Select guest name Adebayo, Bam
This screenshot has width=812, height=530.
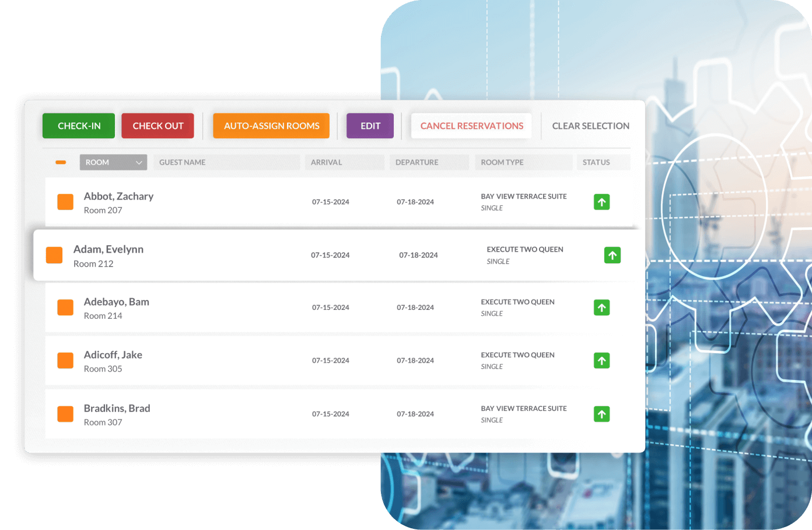116,302
